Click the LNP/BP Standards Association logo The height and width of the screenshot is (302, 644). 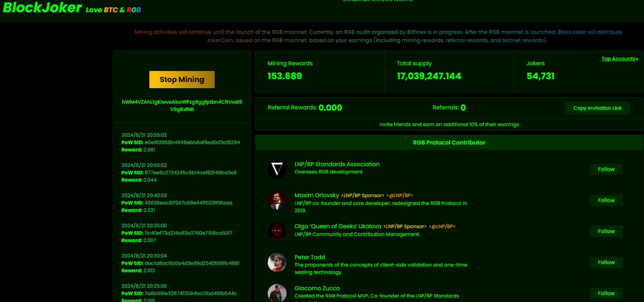(x=277, y=170)
